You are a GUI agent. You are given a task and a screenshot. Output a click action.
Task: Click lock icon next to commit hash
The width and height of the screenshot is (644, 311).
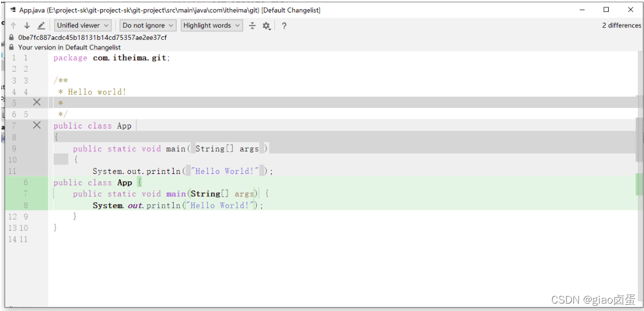tap(11, 38)
